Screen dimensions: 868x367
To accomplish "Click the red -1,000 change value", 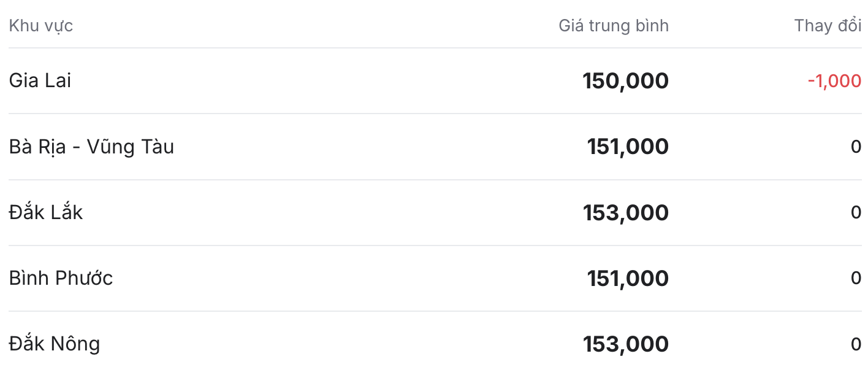I will coord(834,81).
